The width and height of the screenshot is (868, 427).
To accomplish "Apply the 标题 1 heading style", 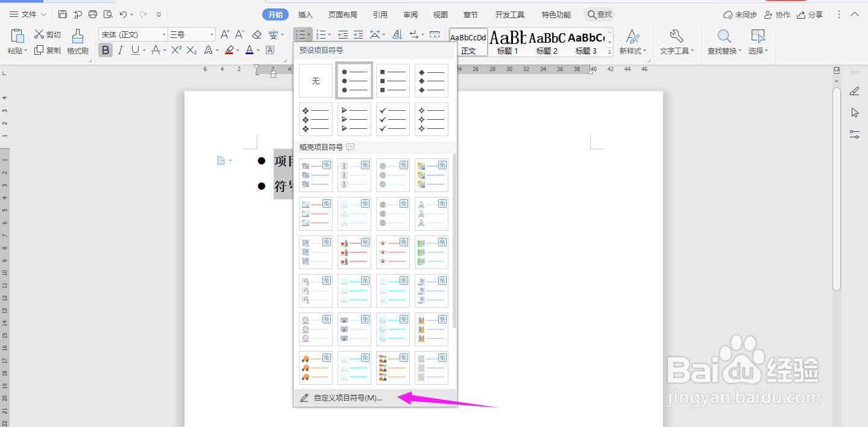I will (508, 42).
